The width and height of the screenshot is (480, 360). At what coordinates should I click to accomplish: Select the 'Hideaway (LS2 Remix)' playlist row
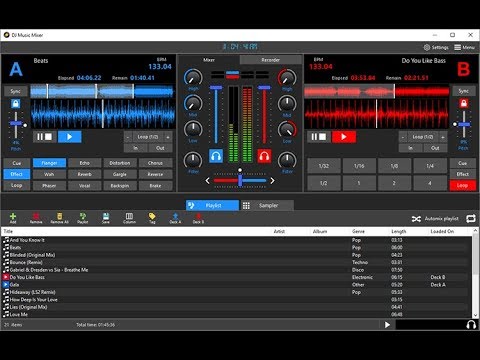pos(237,292)
